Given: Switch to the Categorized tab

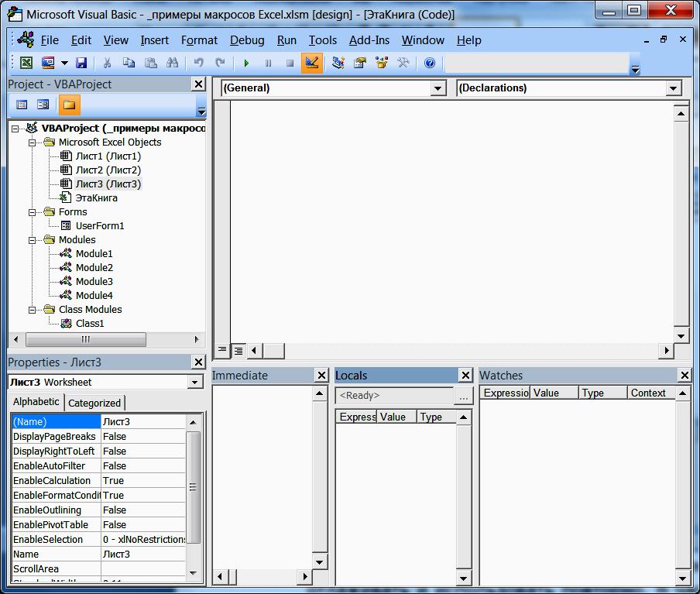Looking at the screenshot, I should (x=94, y=403).
